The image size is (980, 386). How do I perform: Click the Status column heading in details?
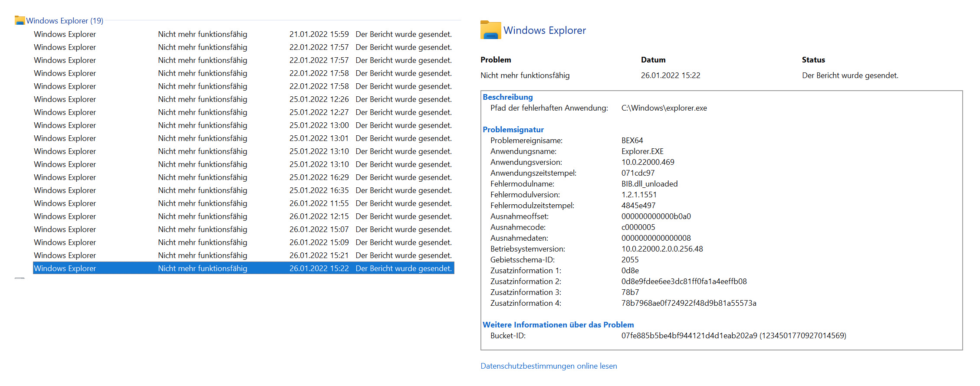coord(813,60)
